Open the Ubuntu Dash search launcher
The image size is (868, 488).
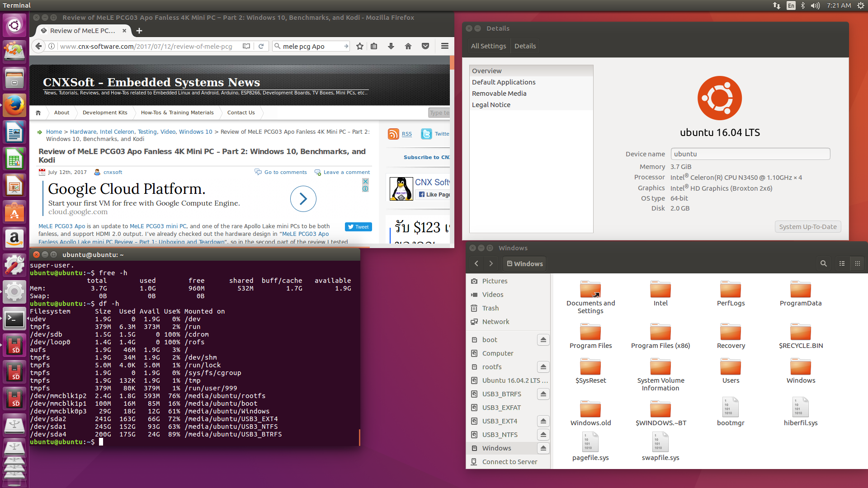(14, 25)
